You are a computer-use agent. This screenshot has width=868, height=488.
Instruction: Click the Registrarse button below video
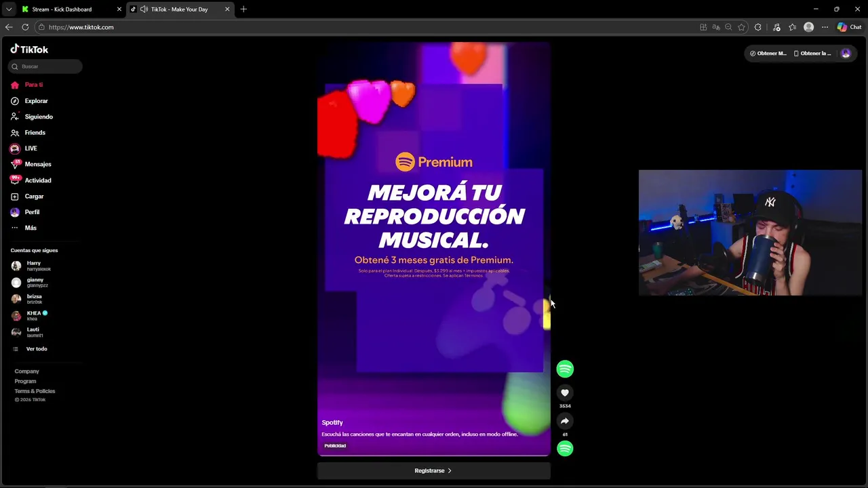(434, 470)
